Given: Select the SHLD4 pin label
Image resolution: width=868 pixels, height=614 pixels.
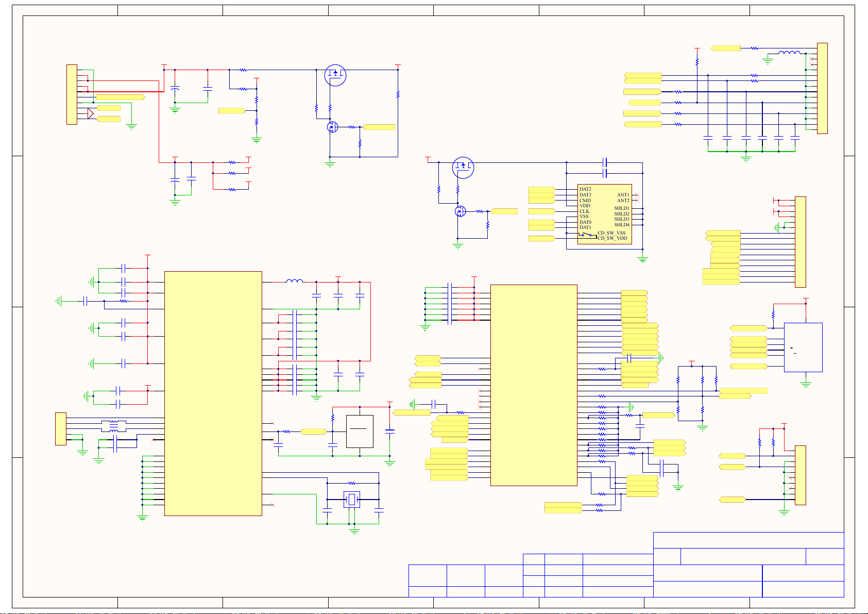Looking at the screenshot, I should pos(622,225).
